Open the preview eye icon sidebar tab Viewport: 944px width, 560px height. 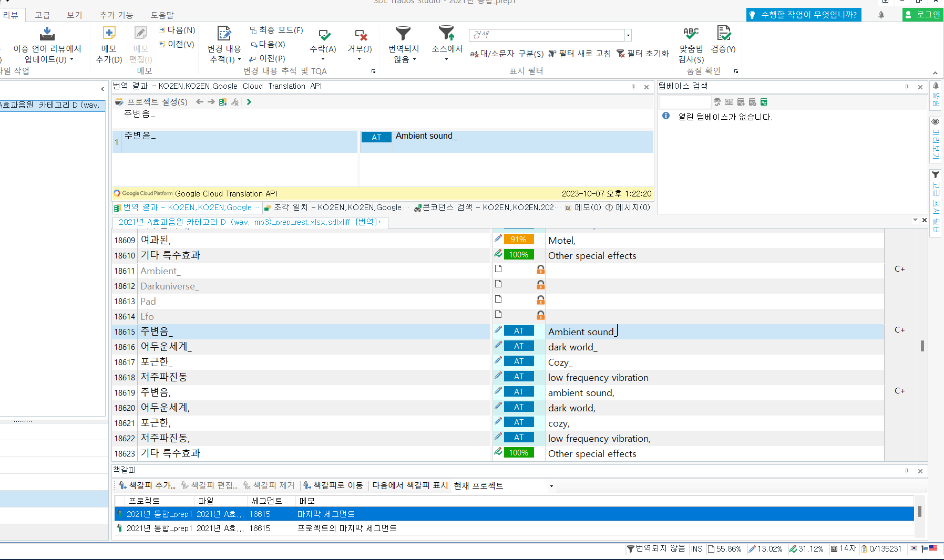(936, 141)
